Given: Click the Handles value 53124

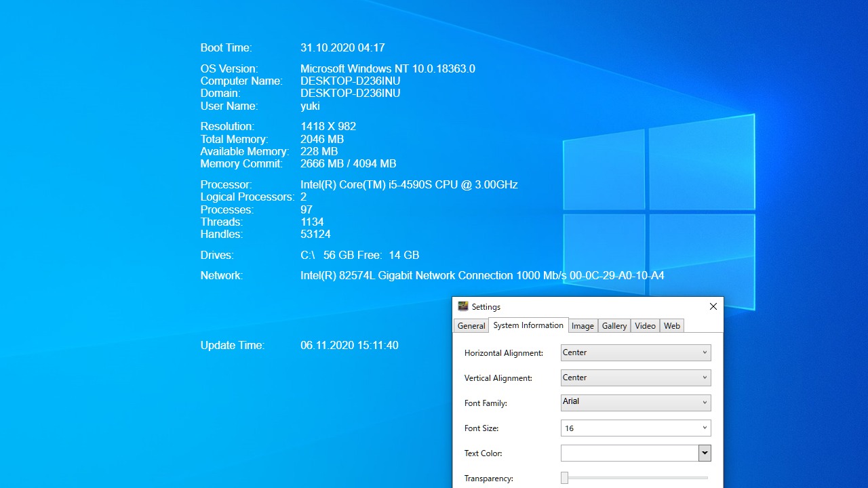Looking at the screenshot, I should [315, 235].
